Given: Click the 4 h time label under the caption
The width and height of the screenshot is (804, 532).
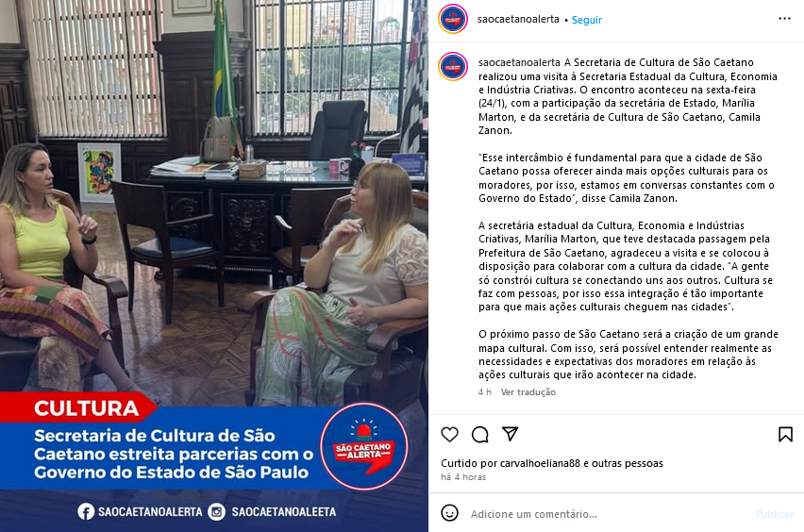Looking at the screenshot, I should pos(484,392).
